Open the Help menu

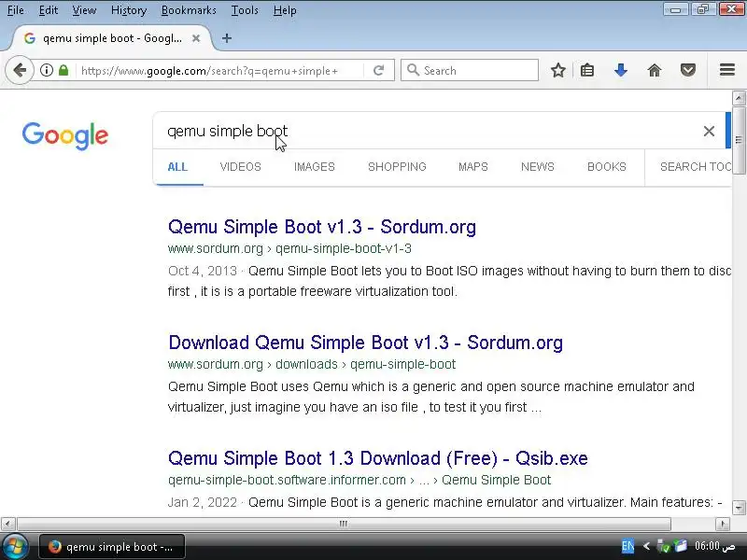pyautogui.click(x=285, y=10)
